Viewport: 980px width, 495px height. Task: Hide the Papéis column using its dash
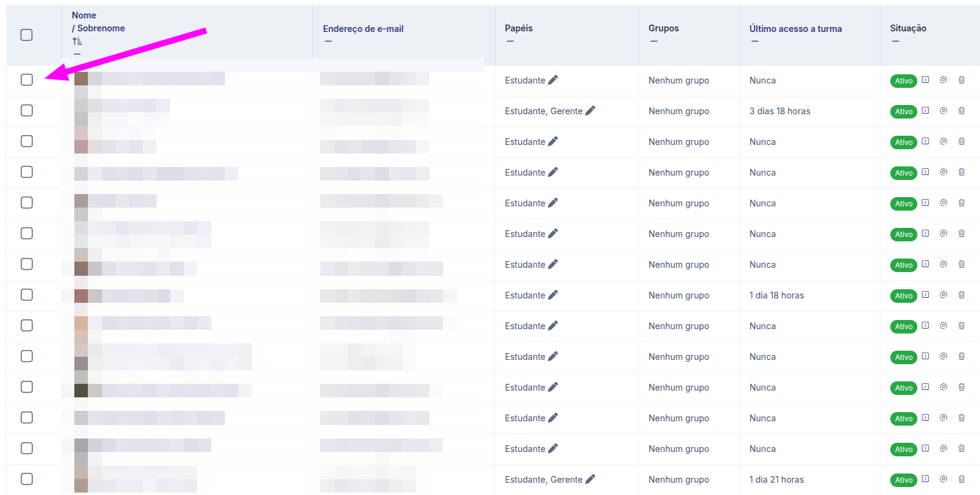click(x=510, y=42)
